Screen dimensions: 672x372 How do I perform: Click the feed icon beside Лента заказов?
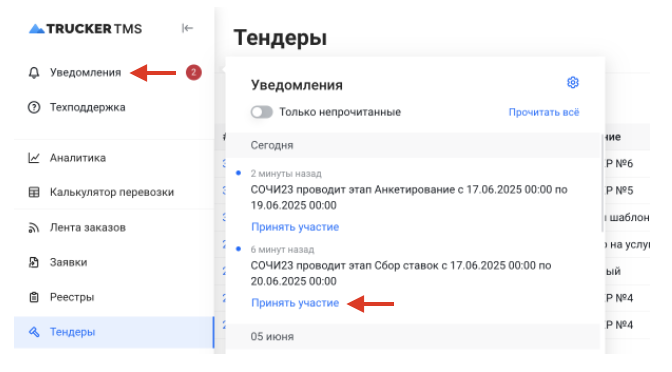click(x=34, y=228)
